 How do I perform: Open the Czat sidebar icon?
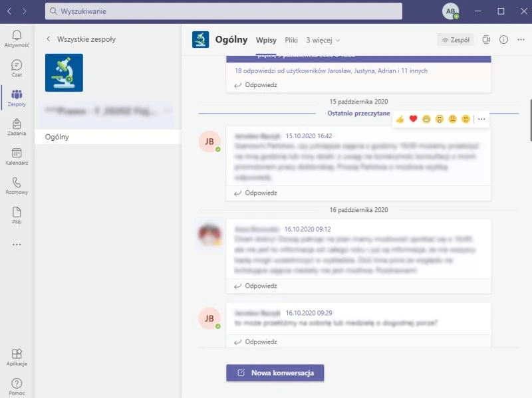[17, 68]
